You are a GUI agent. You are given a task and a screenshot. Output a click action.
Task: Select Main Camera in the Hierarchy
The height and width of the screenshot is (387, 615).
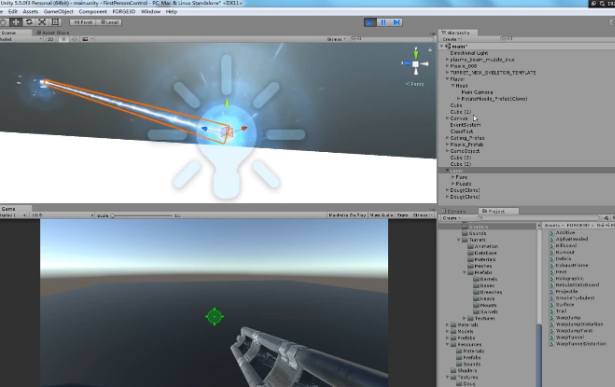coord(477,92)
